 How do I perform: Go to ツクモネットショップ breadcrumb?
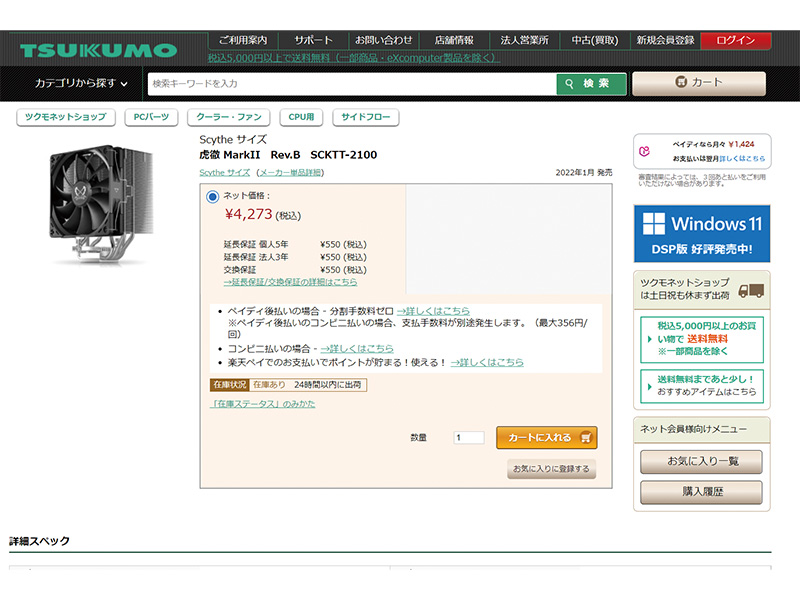pos(66,117)
